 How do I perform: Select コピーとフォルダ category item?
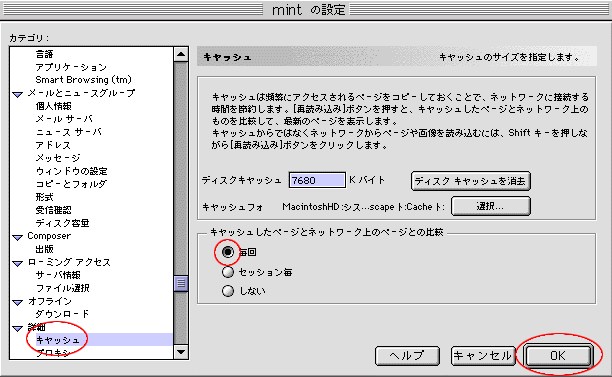click(x=71, y=184)
